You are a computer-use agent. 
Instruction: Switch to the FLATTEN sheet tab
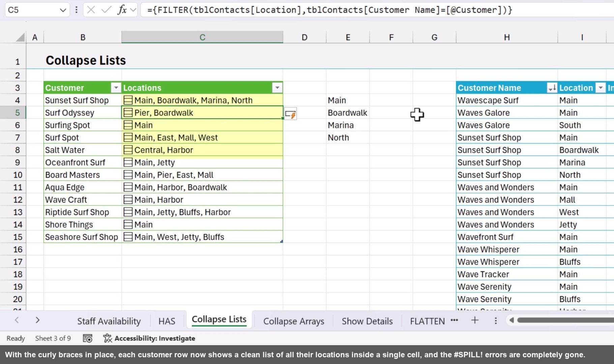[428, 321]
